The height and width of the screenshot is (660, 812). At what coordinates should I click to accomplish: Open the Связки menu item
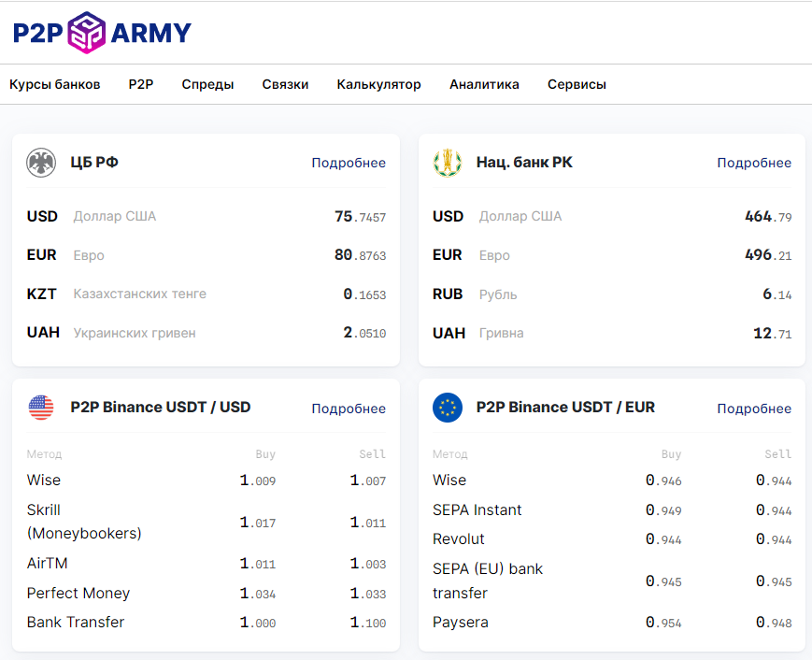(x=285, y=84)
